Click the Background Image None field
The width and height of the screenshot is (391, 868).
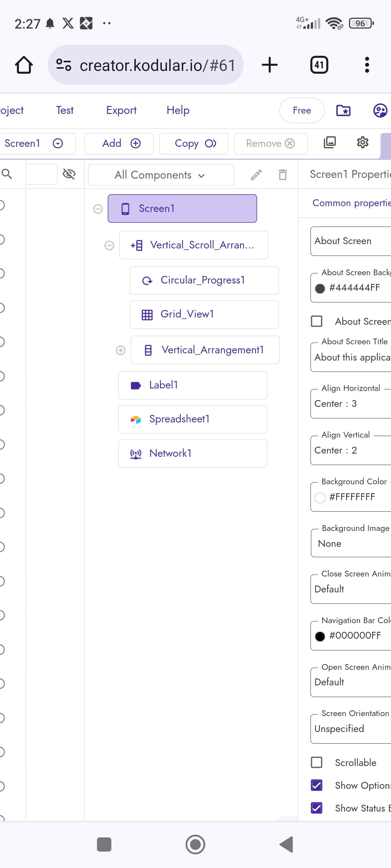351,544
